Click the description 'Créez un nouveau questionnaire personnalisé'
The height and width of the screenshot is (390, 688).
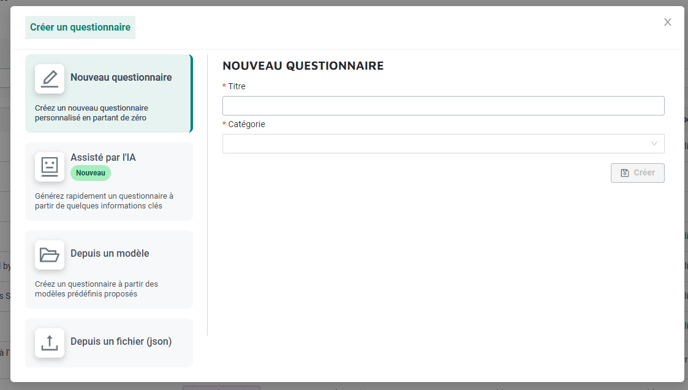pyautogui.click(x=91, y=113)
